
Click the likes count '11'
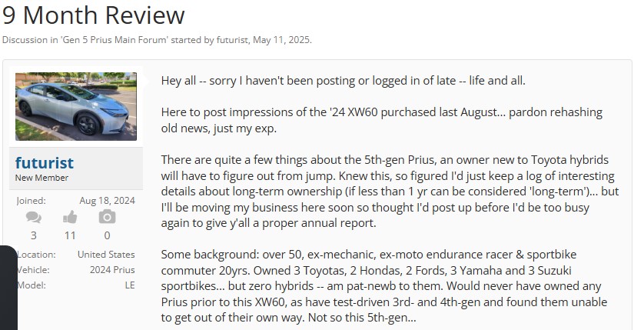[x=70, y=235]
